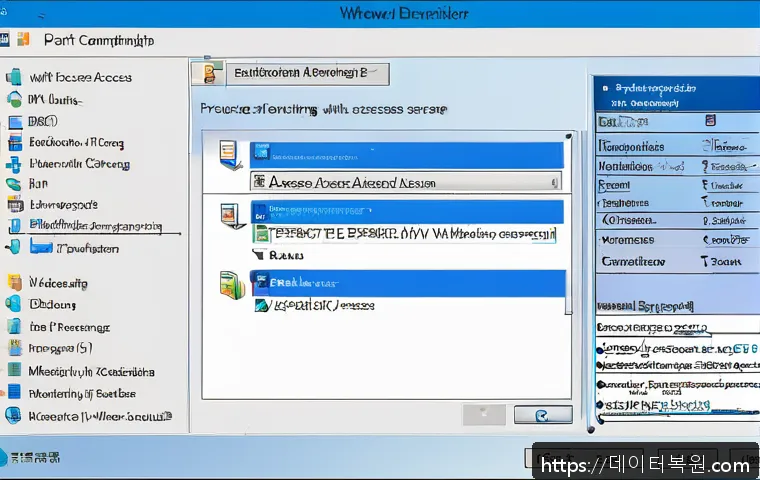Click the blue header of the right panel
The width and height of the screenshot is (760, 480).
[677, 94]
